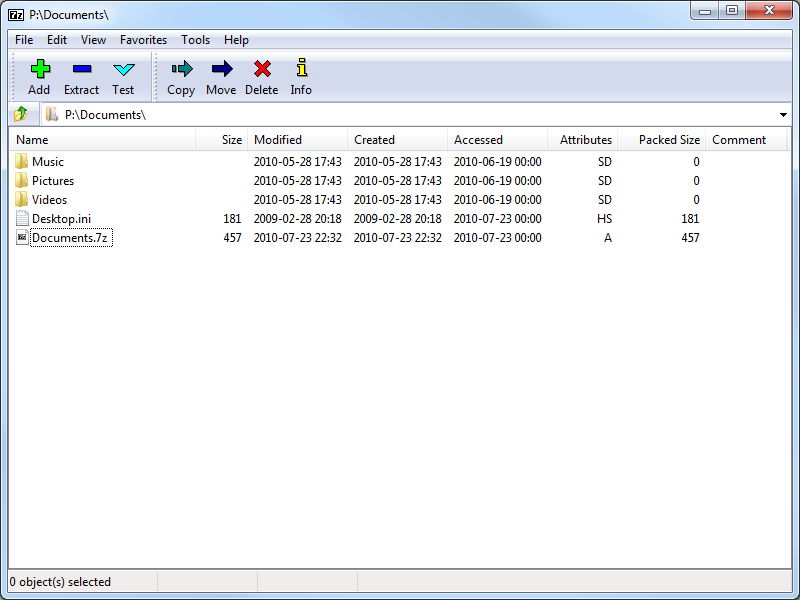Open the Favorites menu
The image size is (800, 600).
point(143,40)
